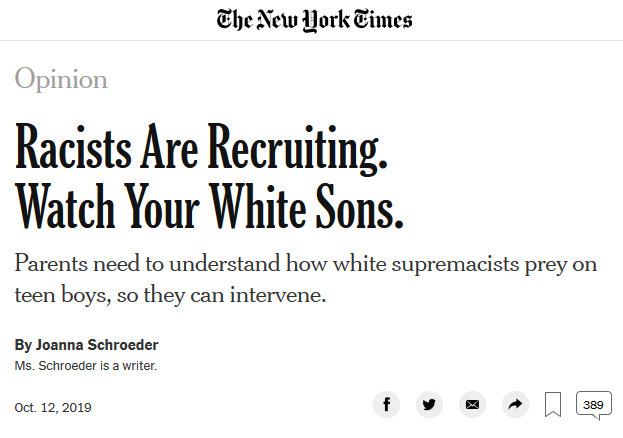Tweet this article via Twitter icon
This screenshot has height=438, width=623.
[x=429, y=405]
